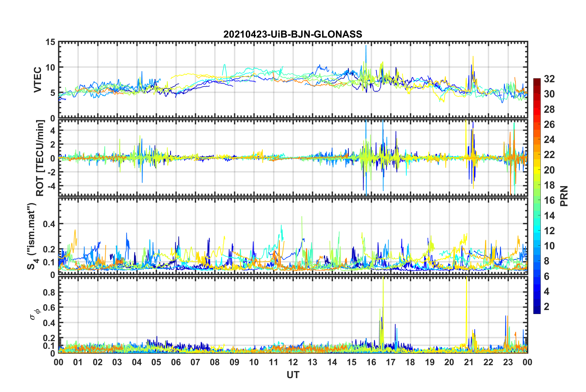Viewport: 586px width, 392px height.
Task: Click the PRN colorbar
Action: (x=537, y=196)
